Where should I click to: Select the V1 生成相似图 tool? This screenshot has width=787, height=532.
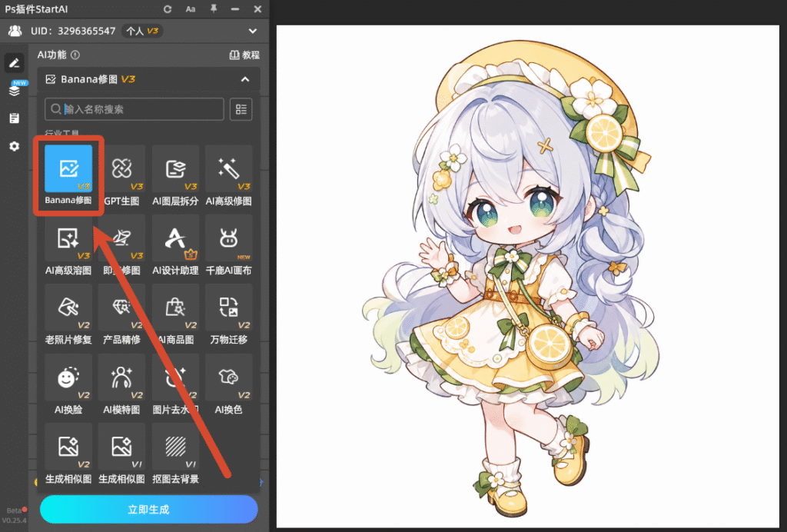tap(121, 447)
